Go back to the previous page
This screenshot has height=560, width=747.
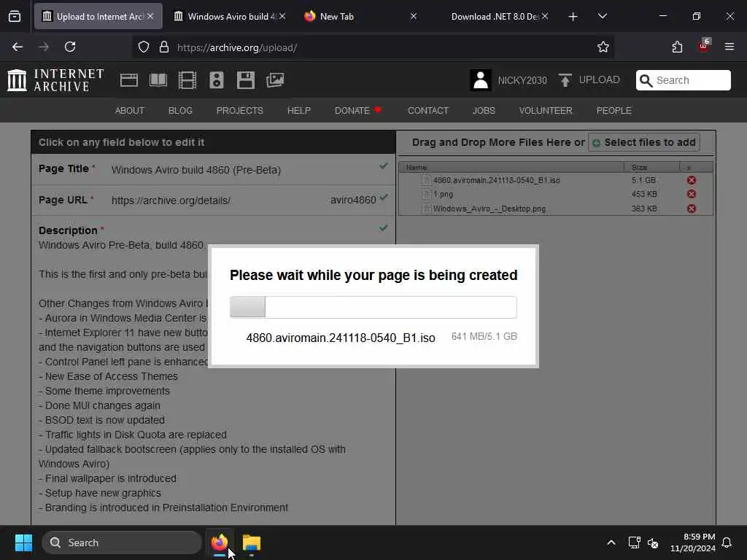click(18, 47)
